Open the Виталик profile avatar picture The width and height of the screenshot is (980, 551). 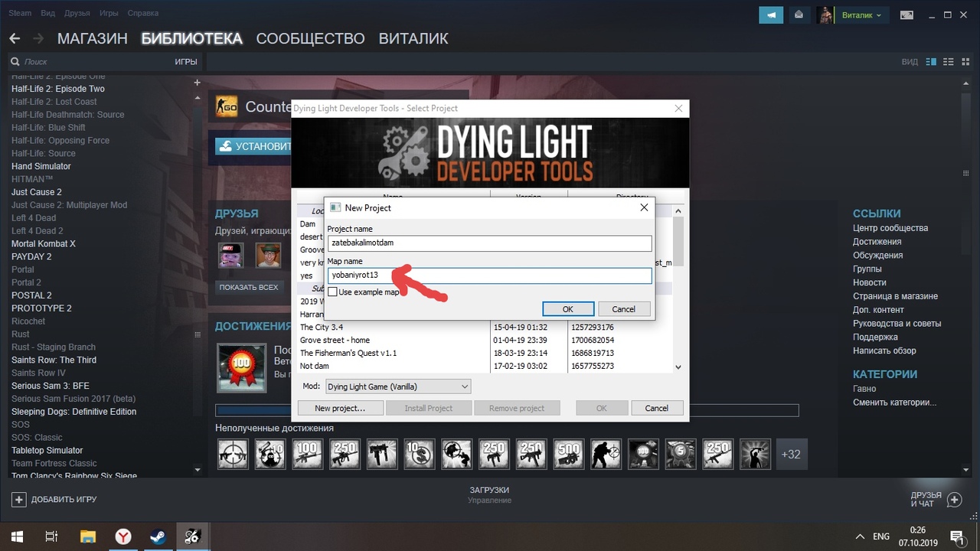825,15
